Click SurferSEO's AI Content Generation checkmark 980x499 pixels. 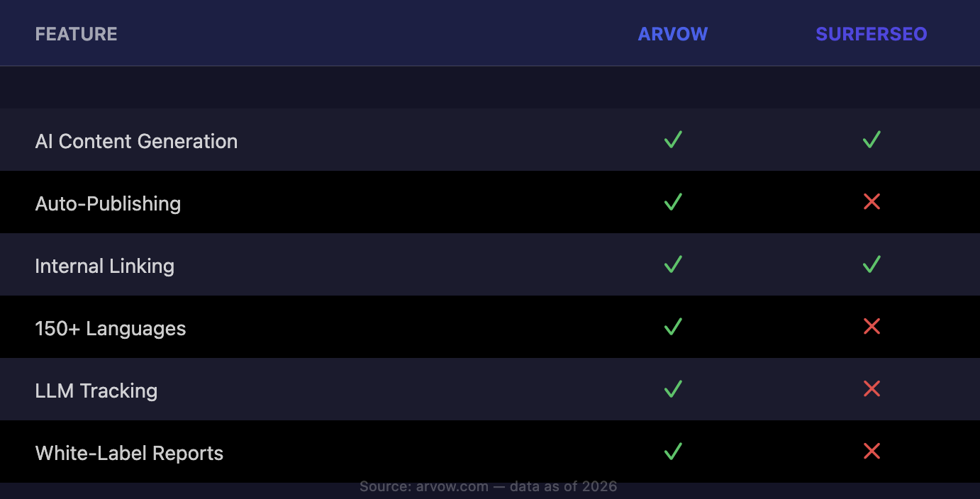click(x=872, y=140)
